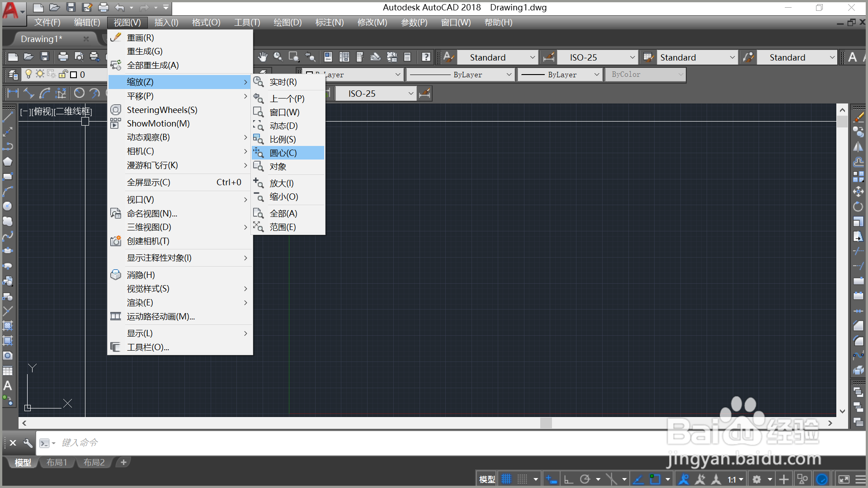Screen dimensions: 868x488
Task: Toggle the grid display in status bar
Action: point(506,479)
